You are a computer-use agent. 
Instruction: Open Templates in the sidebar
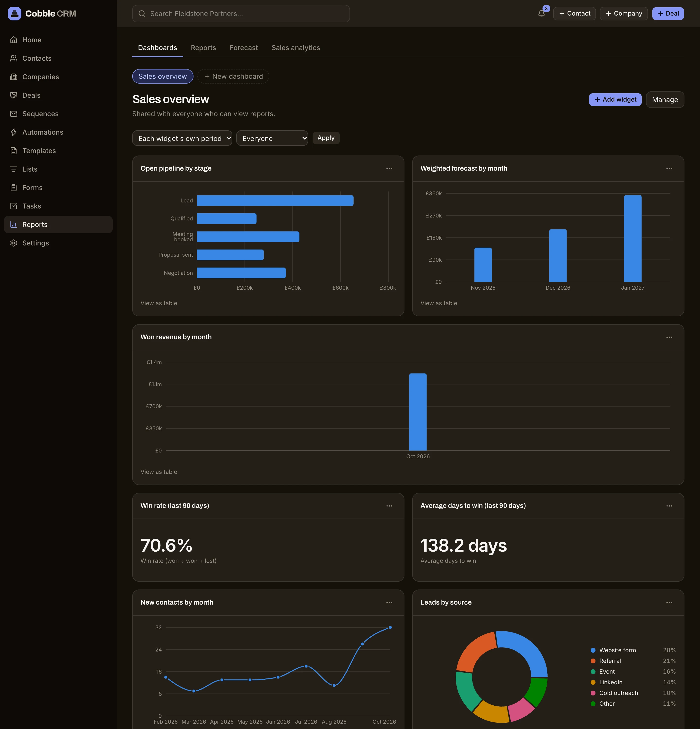click(x=58, y=151)
